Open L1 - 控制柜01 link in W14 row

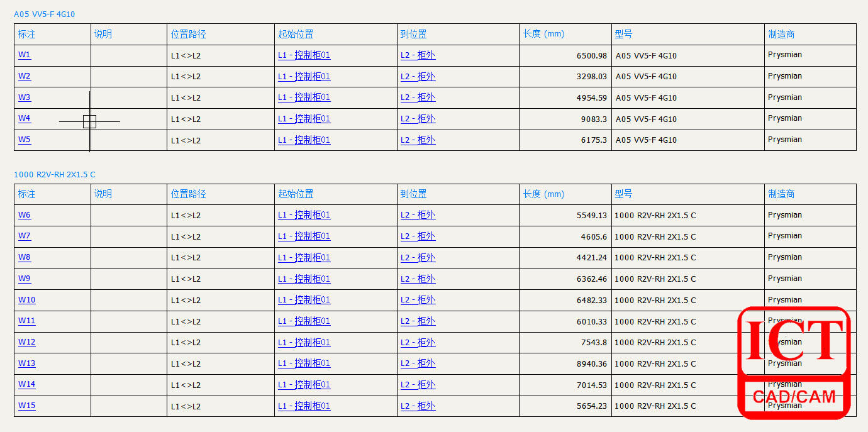click(x=304, y=385)
